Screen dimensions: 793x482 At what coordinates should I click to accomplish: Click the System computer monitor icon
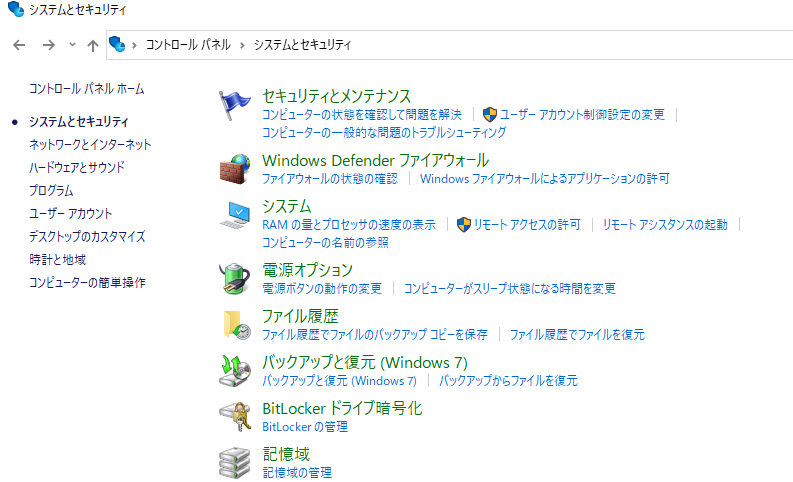click(x=235, y=215)
